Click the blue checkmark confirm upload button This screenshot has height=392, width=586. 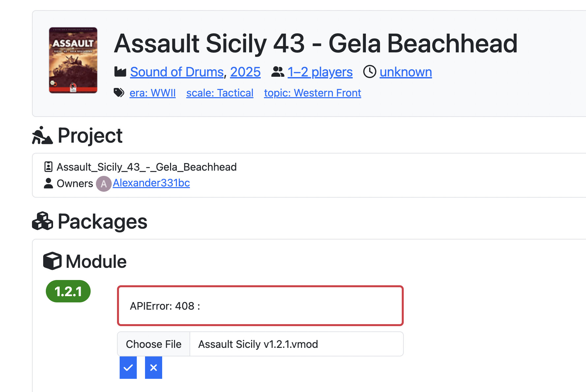[x=128, y=368]
